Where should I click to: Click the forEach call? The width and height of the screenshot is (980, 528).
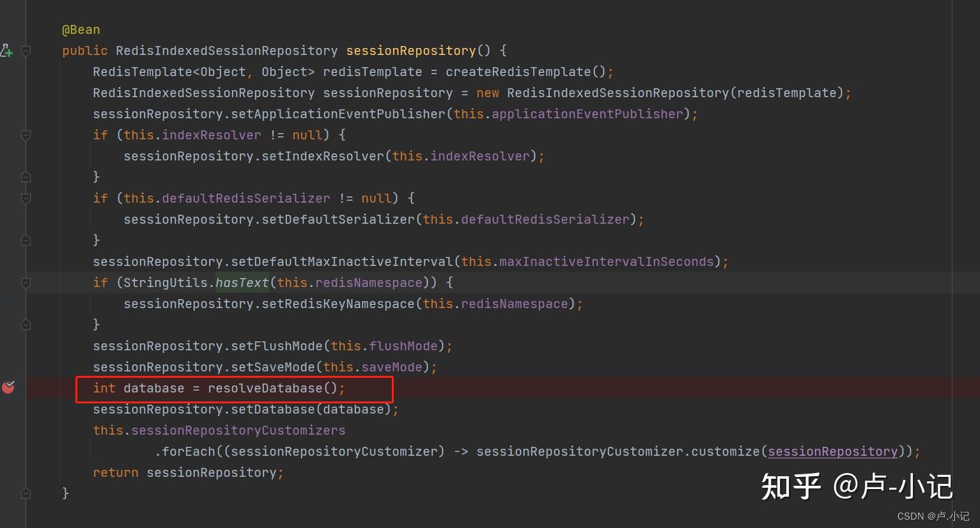click(x=189, y=451)
